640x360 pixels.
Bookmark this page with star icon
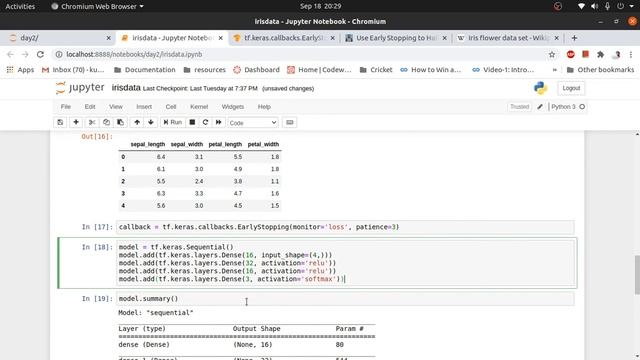coord(552,54)
